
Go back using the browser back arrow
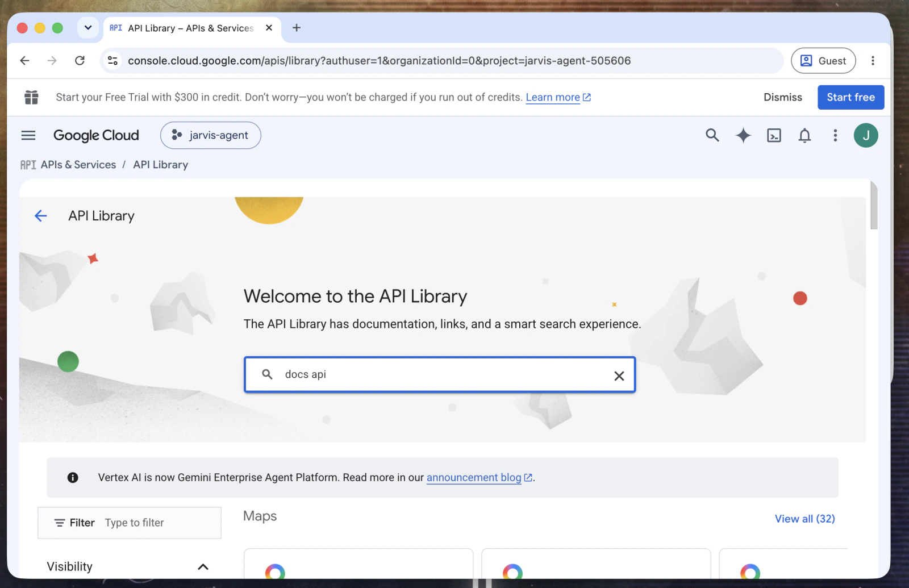click(24, 61)
